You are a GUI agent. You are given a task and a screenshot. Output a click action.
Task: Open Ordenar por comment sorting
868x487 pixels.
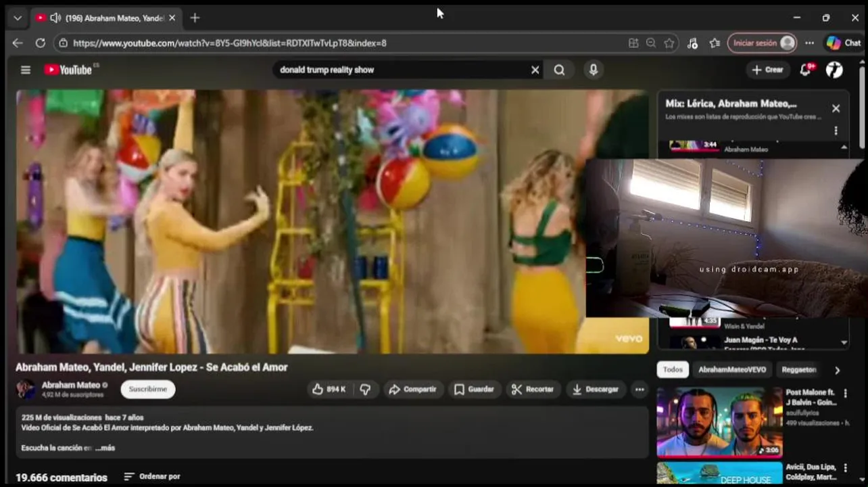click(x=152, y=476)
